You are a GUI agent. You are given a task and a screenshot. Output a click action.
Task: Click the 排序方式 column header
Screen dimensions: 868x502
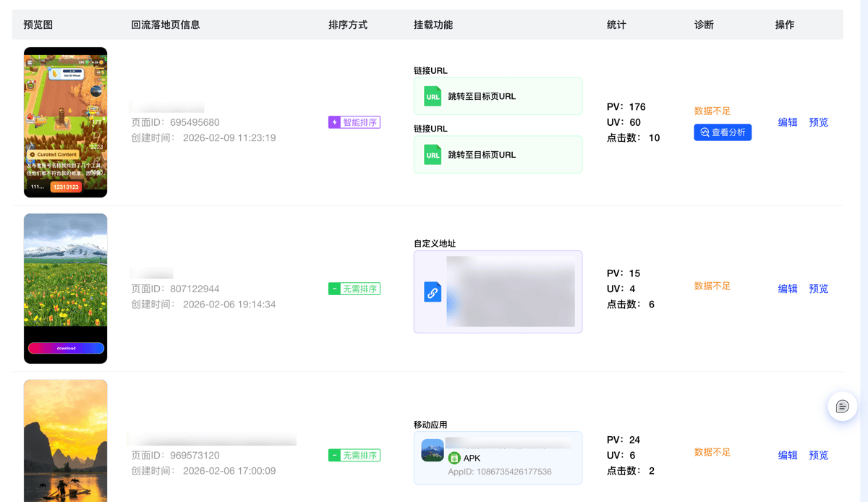click(x=348, y=25)
